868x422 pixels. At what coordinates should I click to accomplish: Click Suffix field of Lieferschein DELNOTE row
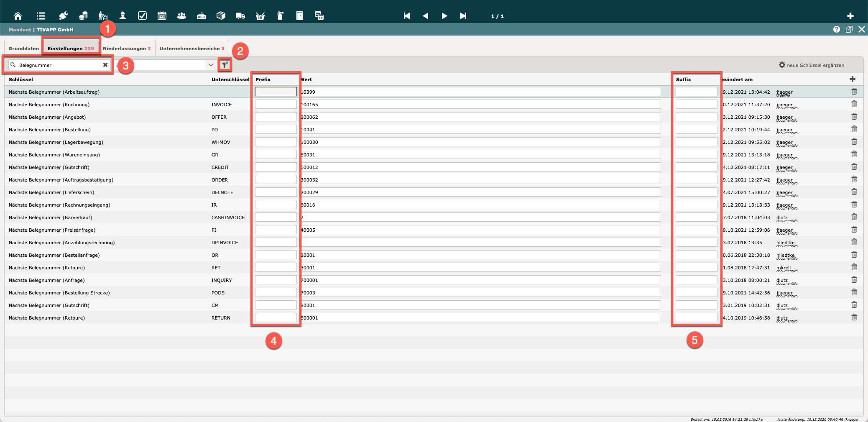pyautogui.click(x=696, y=192)
